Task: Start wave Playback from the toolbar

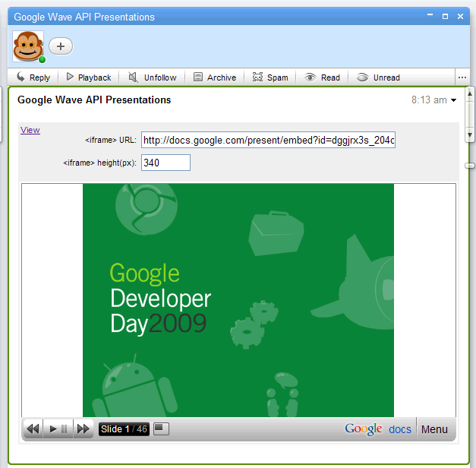Action: (89, 77)
